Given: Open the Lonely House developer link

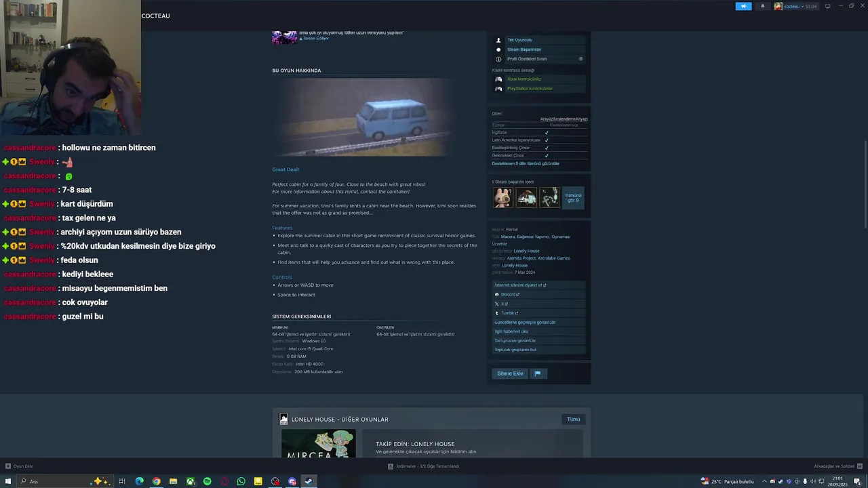Looking at the screenshot, I should (526, 251).
